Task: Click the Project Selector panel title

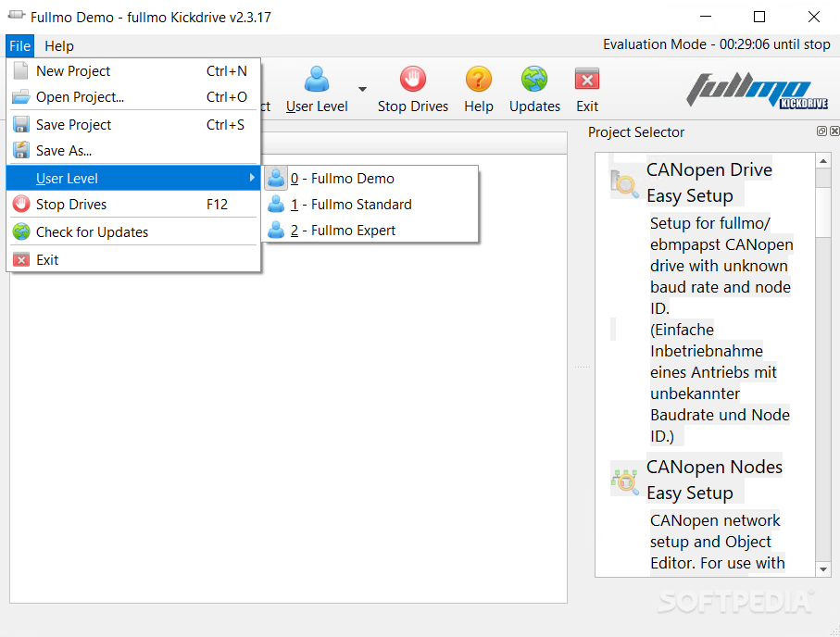Action: pyautogui.click(x=636, y=131)
